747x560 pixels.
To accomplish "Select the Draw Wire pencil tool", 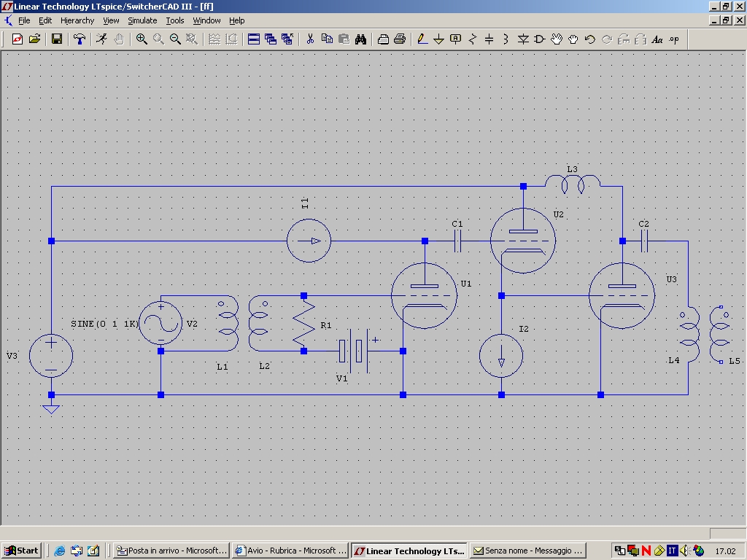I will tap(422, 39).
